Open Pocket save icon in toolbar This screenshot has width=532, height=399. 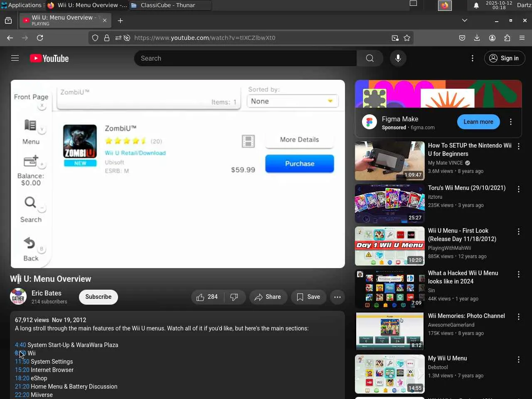click(x=462, y=38)
